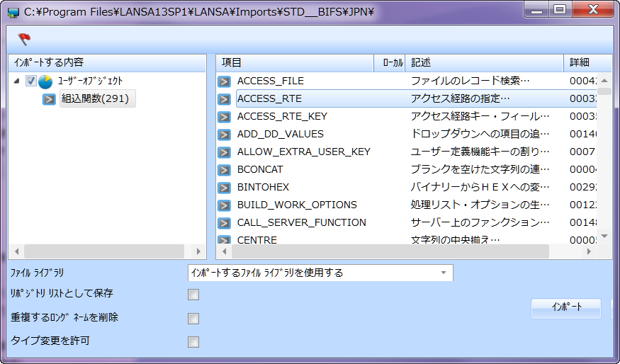Image resolution: width=620 pixels, height=364 pixels.
Task: Click the icon beside BINTOHEX
Action: tap(224, 188)
